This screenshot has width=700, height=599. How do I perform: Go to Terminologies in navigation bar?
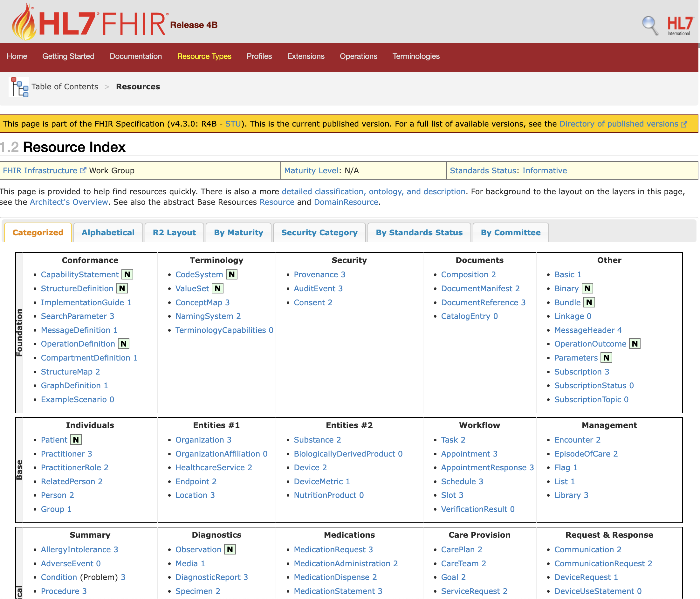(x=415, y=56)
